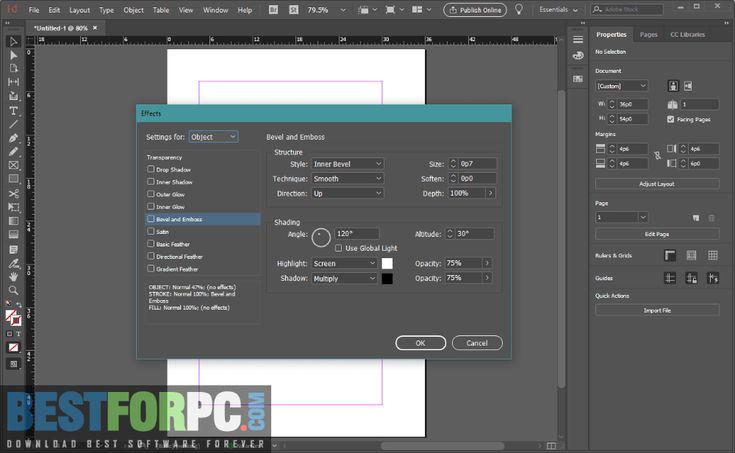
Task: Open the Window menu
Action: tap(215, 10)
